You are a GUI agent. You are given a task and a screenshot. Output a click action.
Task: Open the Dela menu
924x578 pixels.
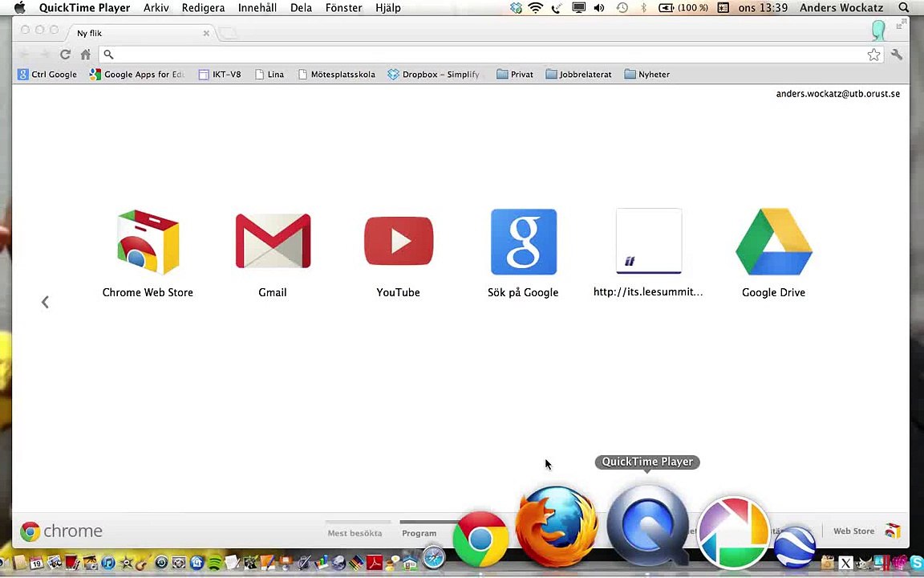click(x=301, y=8)
